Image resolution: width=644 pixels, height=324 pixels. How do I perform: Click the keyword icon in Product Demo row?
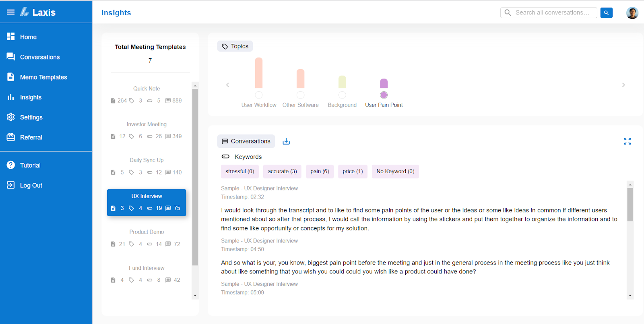(150, 244)
